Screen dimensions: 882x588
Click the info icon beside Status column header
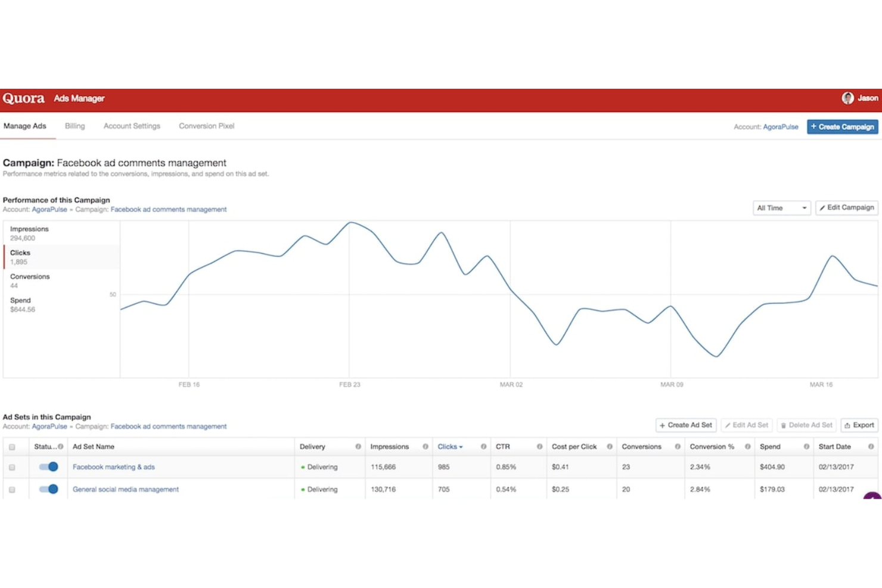tap(61, 446)
